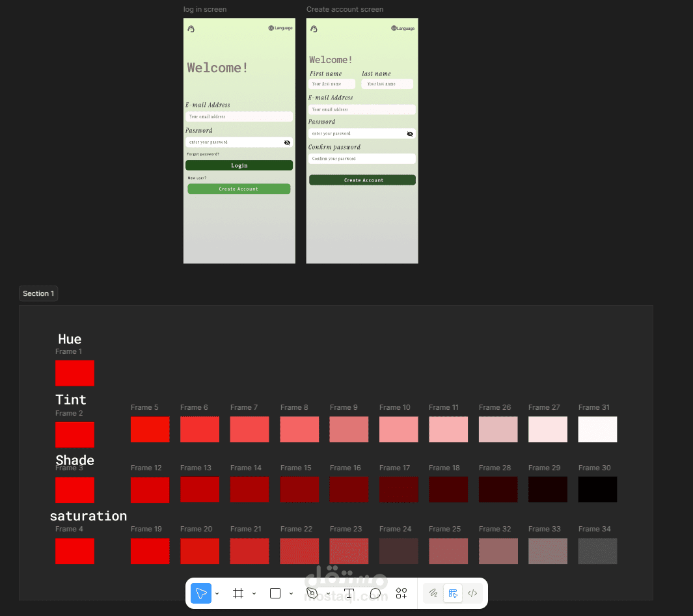Click the Forgot password link
This screenshot has width=693, height=616.
[203, 154]
